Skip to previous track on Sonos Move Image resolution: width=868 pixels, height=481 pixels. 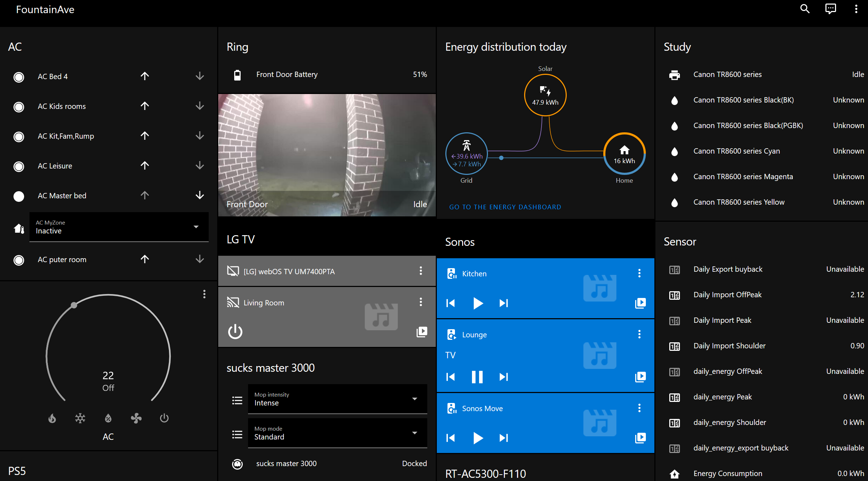click(x=451, y=438)
